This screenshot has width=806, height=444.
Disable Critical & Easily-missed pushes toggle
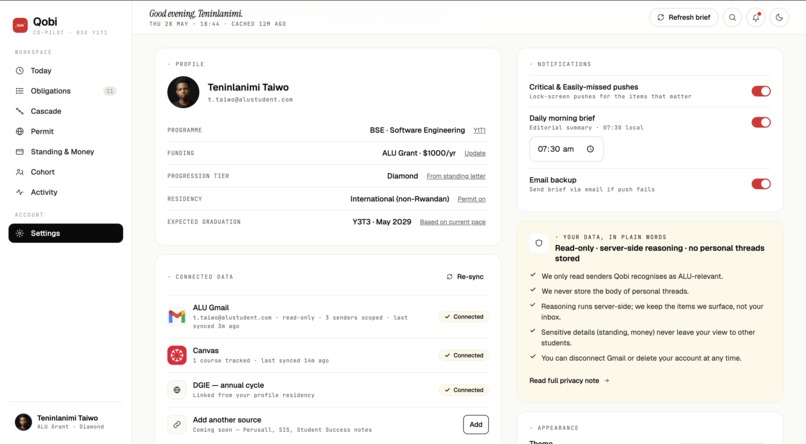761,91
